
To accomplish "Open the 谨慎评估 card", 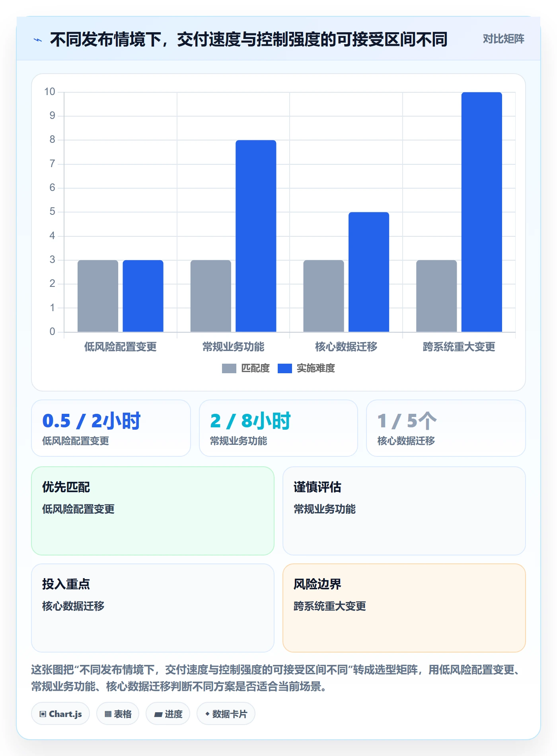I will tap(404, 511).
